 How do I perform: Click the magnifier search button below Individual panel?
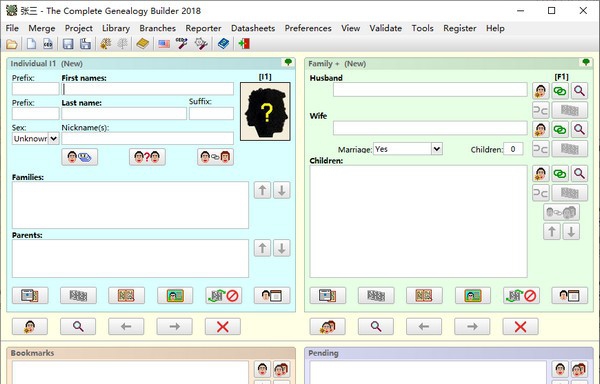click(x=78, y=327)
